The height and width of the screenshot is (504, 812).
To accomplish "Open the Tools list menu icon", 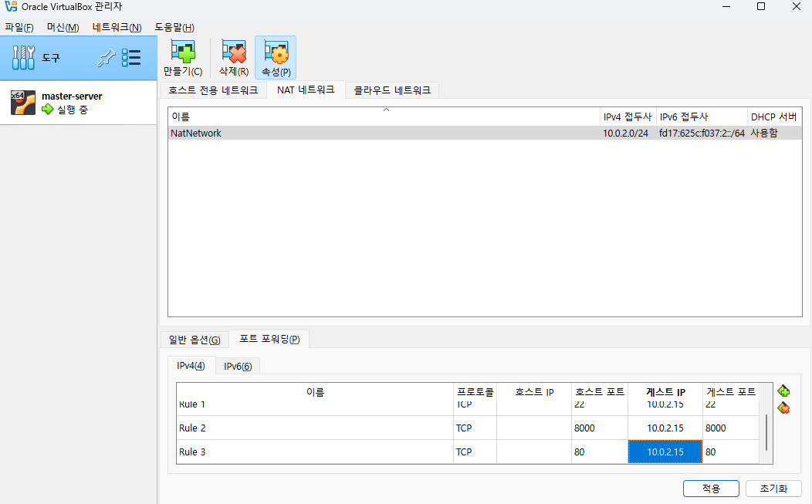I will click(x=131, y=57).
